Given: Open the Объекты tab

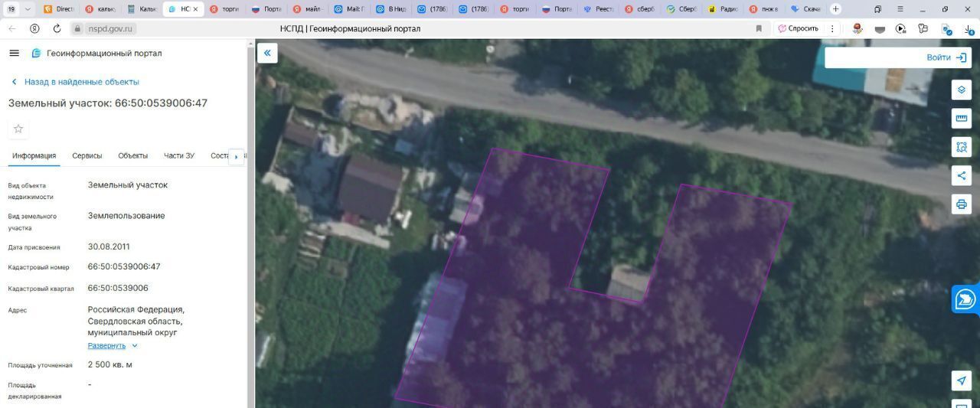Looking at the screenshot, I should 133,155.
